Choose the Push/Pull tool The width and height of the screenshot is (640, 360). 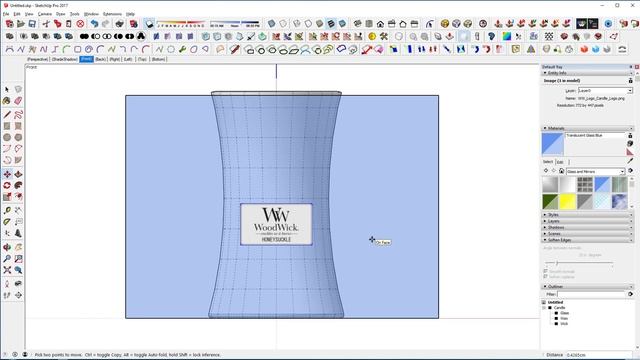click(x=18, y=174)
